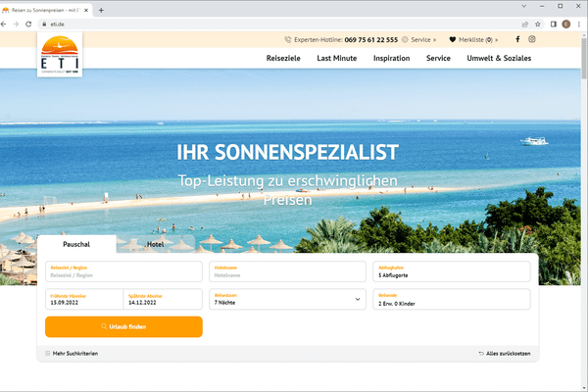This screenshot has height=392, width=588.
Task: Open the Reiseziele menu
Action: 283,58
